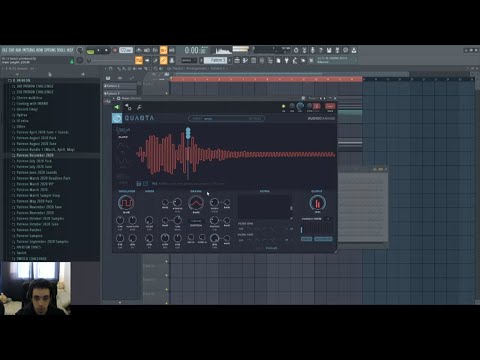The width and height of the screenshot is (480, 360).
Task: Open the VIEW menu
Action: 40,50
